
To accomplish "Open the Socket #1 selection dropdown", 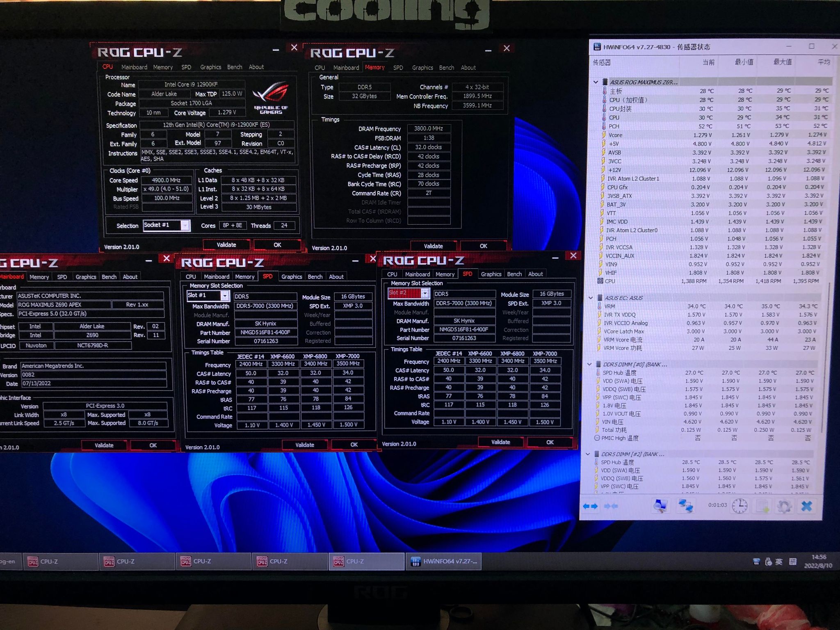I will tap(185, 226).
